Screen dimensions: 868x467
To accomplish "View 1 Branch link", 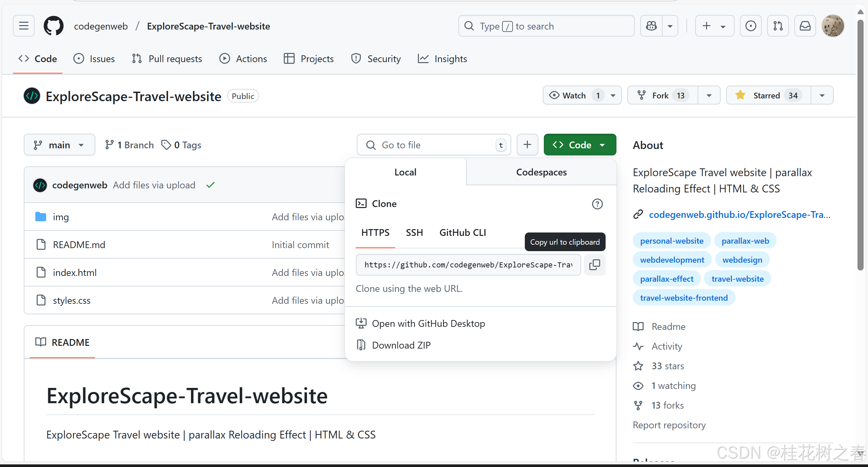I will (129, 145).
